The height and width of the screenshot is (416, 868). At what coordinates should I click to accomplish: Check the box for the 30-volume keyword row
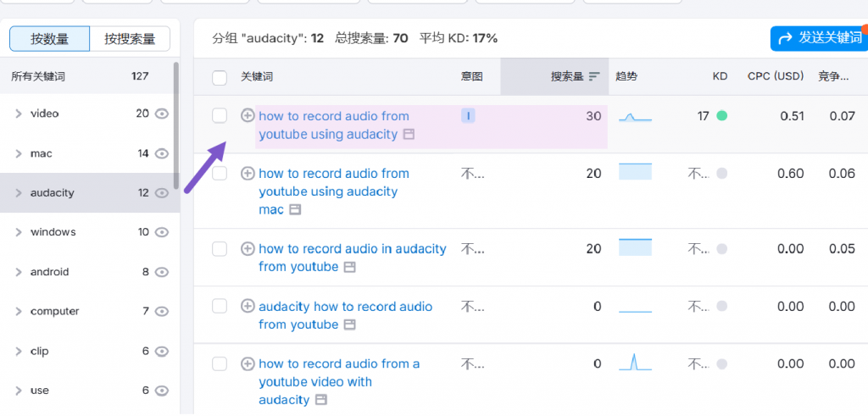point(220,115)
